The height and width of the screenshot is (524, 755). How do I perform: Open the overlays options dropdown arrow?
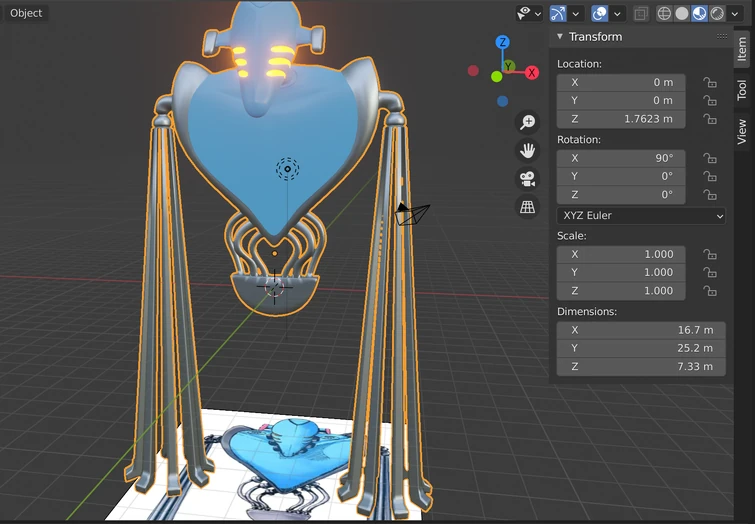click(x=618, y=13)
